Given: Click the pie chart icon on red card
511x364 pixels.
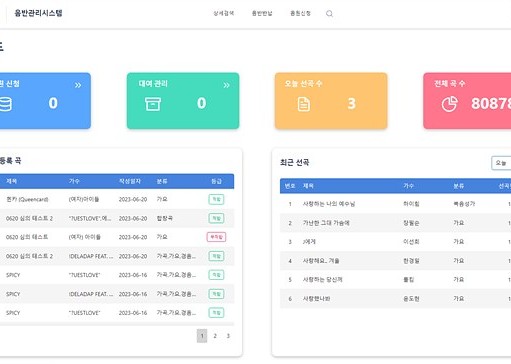Looking at the screenshot, I should 449,104.
